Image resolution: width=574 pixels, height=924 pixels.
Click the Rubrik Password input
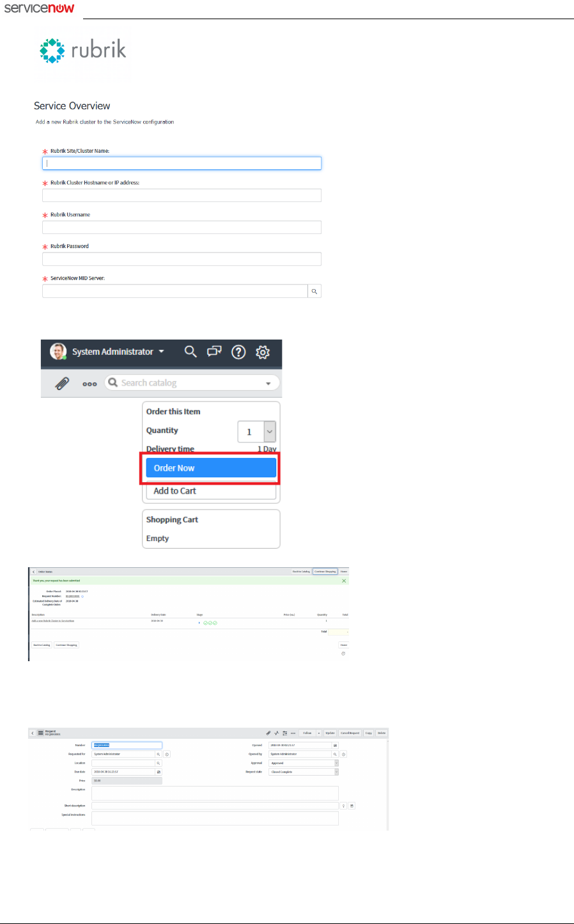coord(182,259)
